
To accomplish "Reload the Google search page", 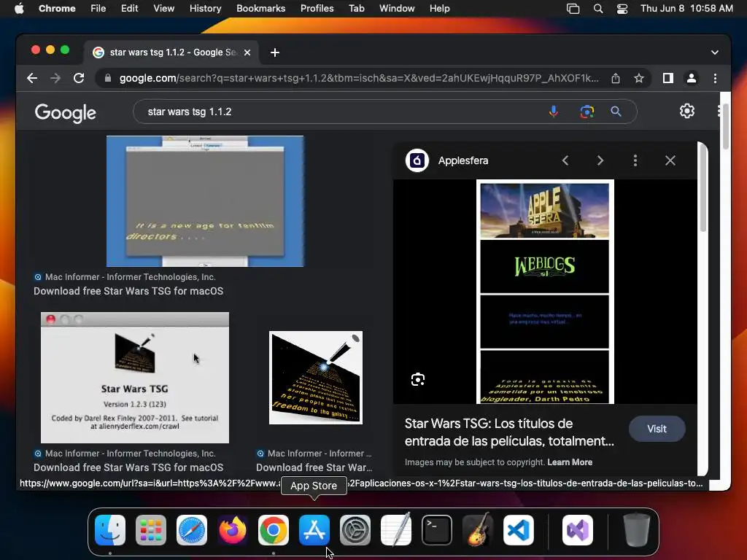I will tap(79, 78).
